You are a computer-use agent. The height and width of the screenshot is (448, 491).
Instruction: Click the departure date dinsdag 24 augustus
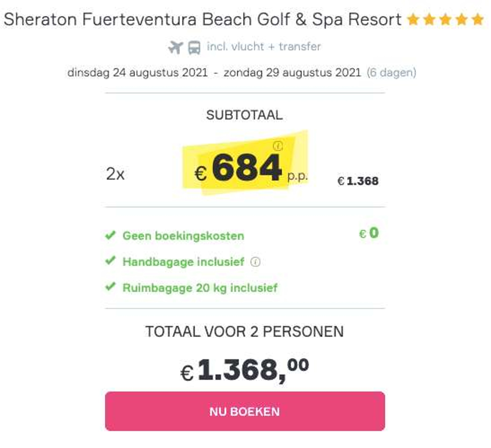coord(138,73)
